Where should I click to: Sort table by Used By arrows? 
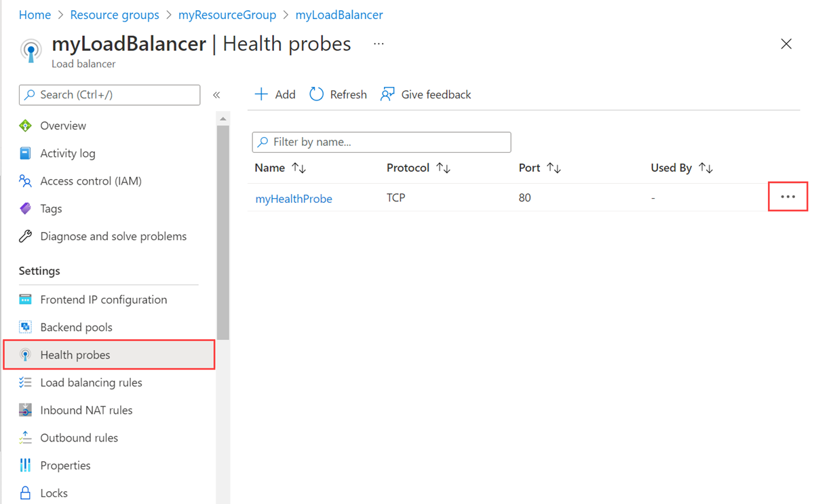(x=706, y=168)
